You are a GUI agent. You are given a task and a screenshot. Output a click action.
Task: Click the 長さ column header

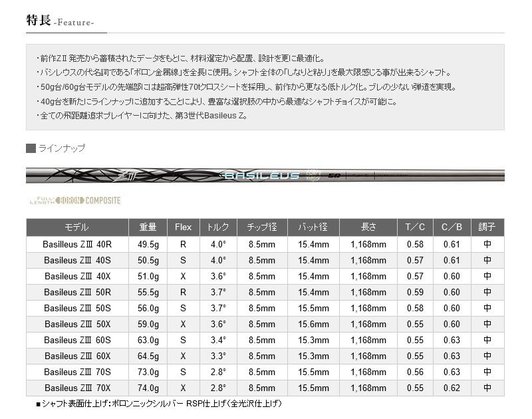point(368,227)
